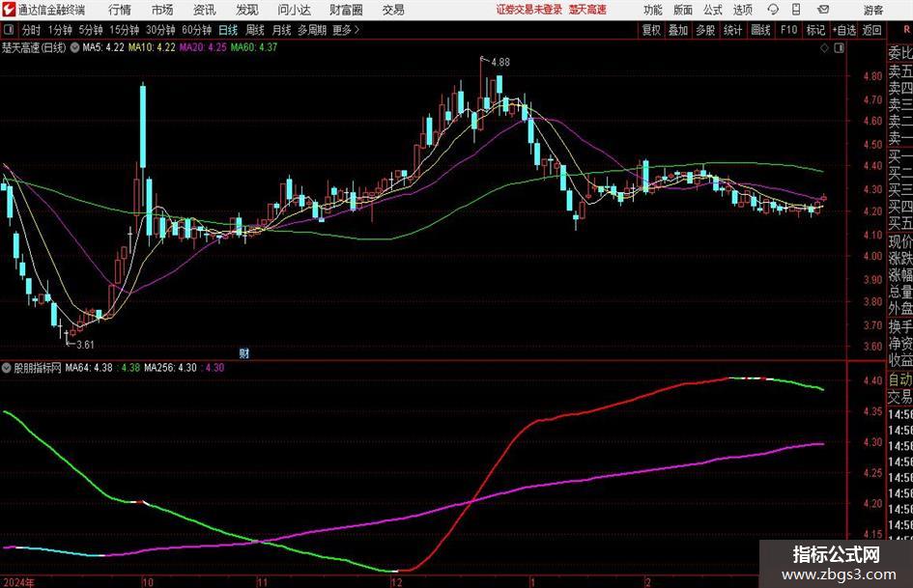Open the 交易 menu
Image resolution: width=913 pixels, height=588 pixels.
pos(393,10)
